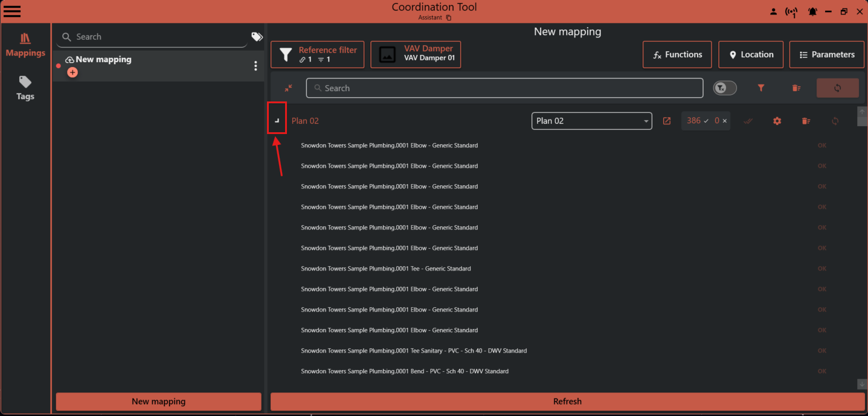The image size is (868, 416).
Task: Enable the funnel filter above the list
Action: pos(760,88)
